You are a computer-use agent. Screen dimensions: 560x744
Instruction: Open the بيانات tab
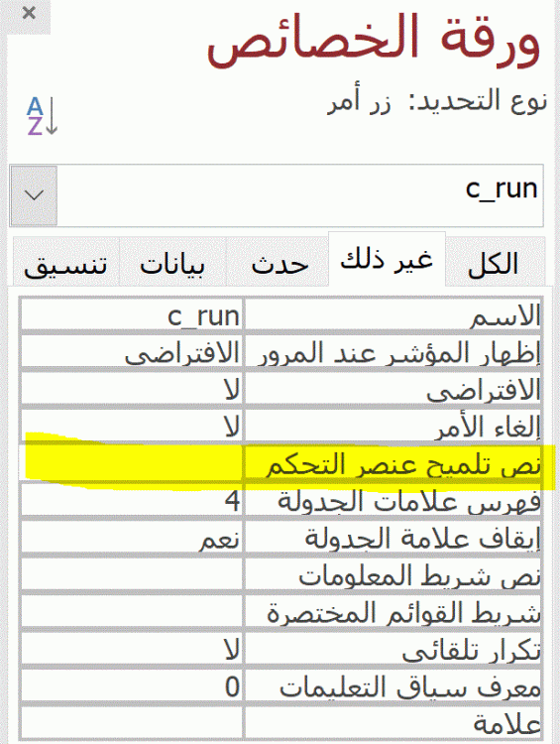[x=172, y=263]
